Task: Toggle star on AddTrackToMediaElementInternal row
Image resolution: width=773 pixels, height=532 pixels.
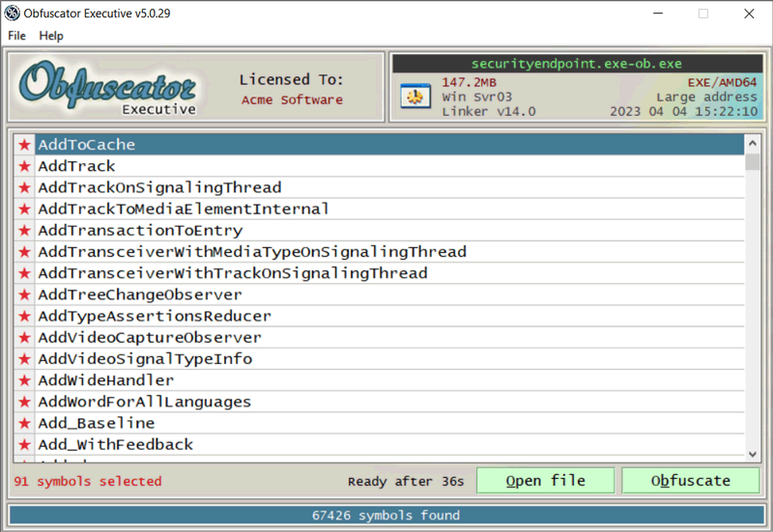Action: pos(24,209)
